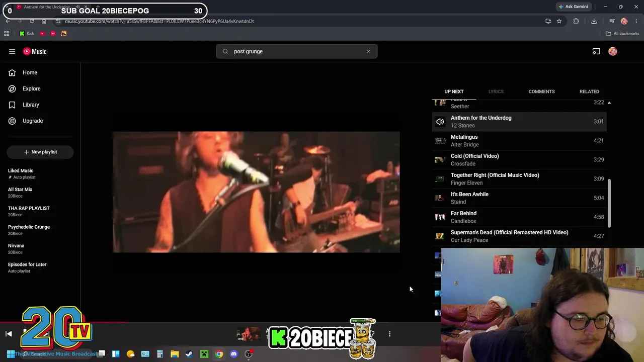This screenshot has width=644, height=362.
Task: Click the music video player
Action: point(256,192)
